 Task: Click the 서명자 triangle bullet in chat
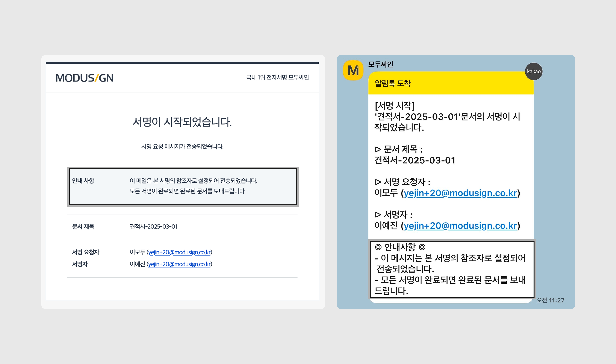coord(378,215)
